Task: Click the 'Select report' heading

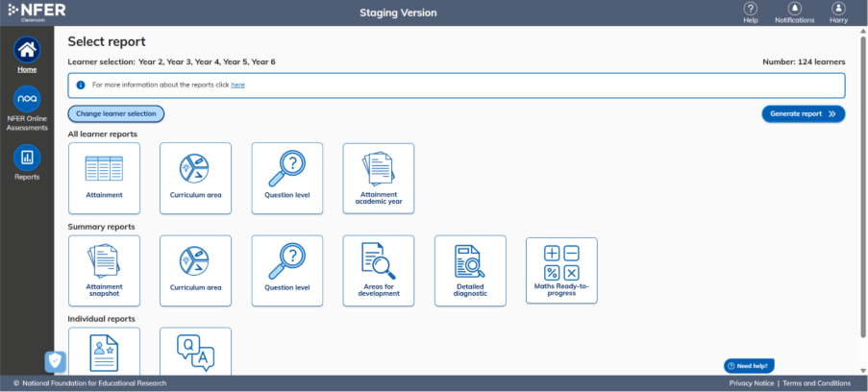Action: click(107, 41)
